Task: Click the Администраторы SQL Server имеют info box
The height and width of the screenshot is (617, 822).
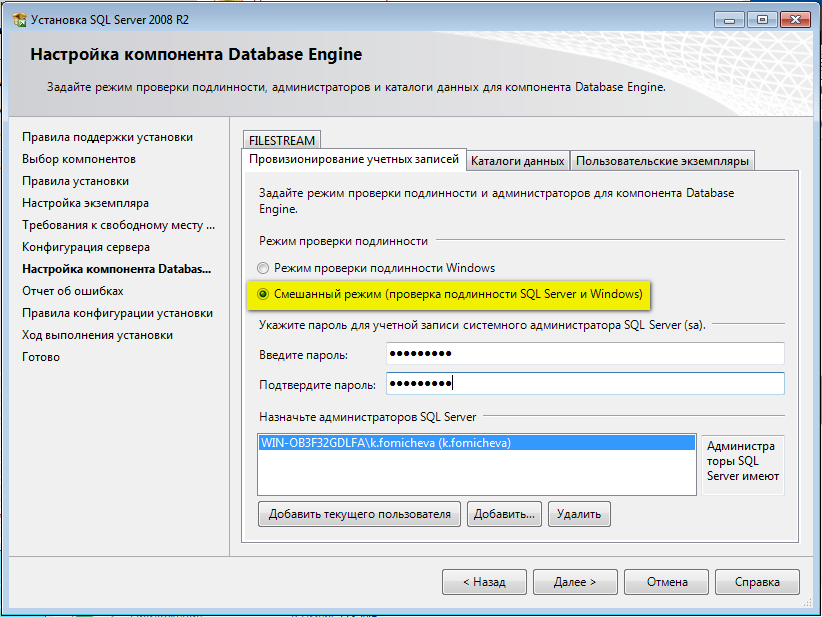Action: (x=743, y=464)
